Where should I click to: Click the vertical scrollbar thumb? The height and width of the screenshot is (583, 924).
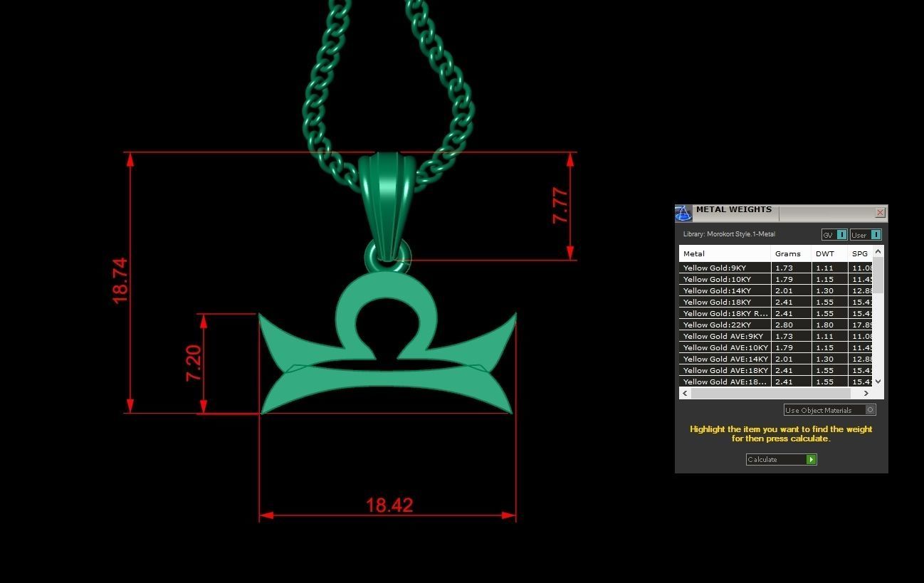coord(878,275)
